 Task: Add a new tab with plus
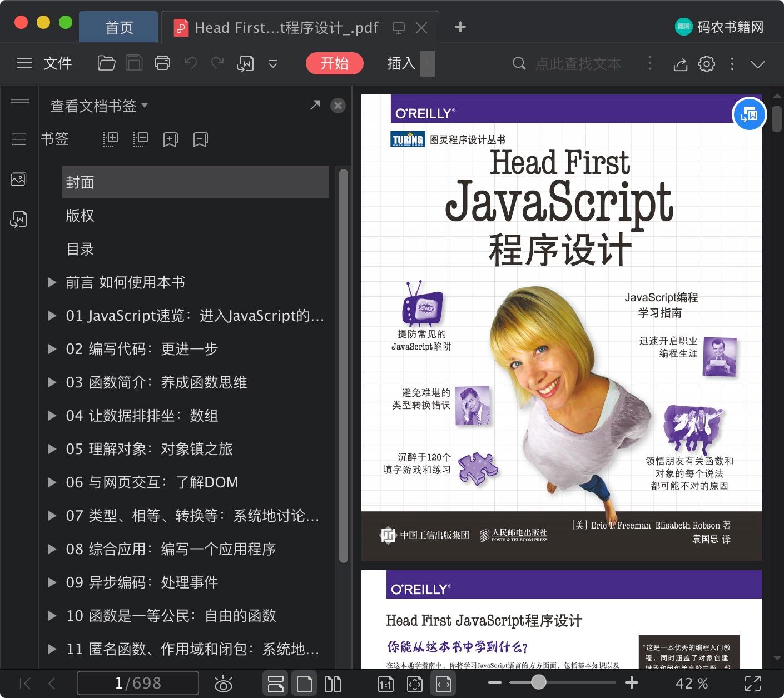point(460,27)
